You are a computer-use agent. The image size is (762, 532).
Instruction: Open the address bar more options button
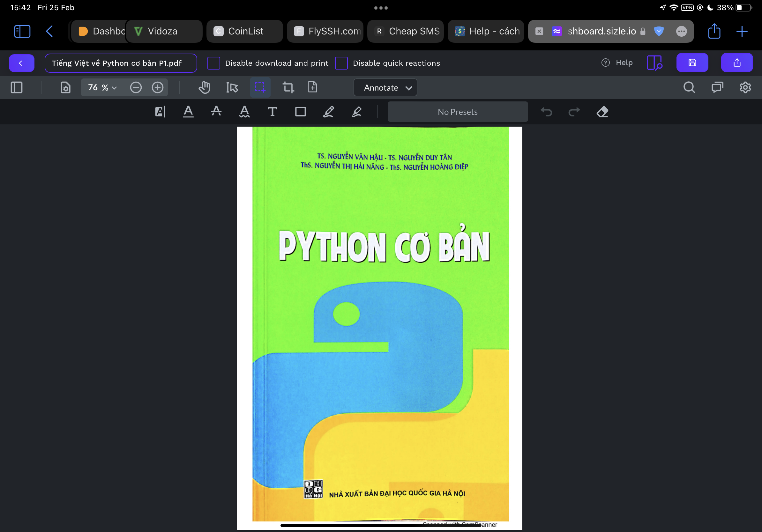click(681, 31)
